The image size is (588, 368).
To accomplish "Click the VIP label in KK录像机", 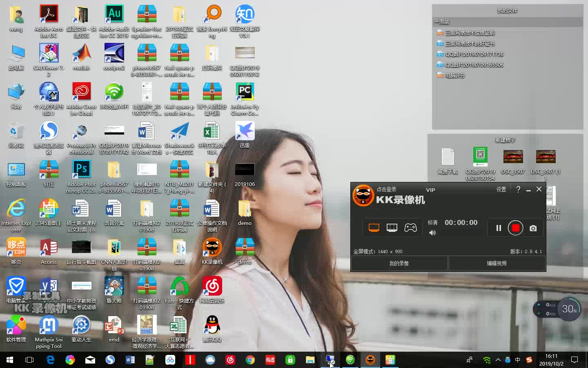I will 430,190.
